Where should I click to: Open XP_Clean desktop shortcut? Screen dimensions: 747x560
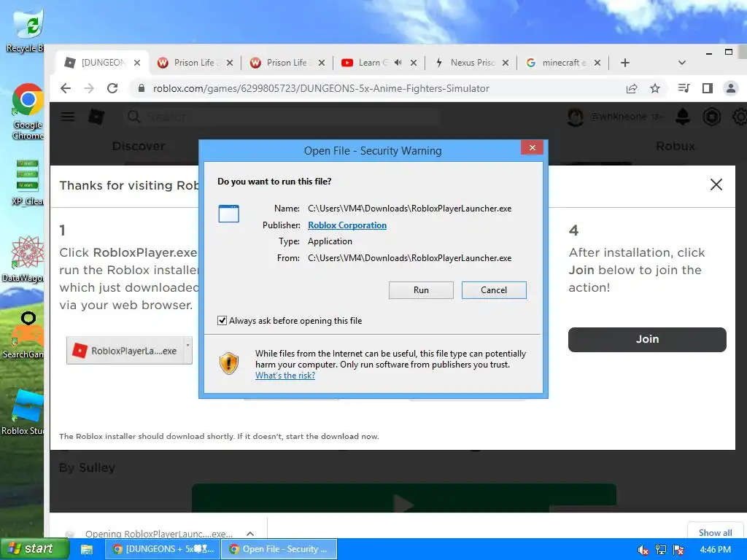point(27,183)
